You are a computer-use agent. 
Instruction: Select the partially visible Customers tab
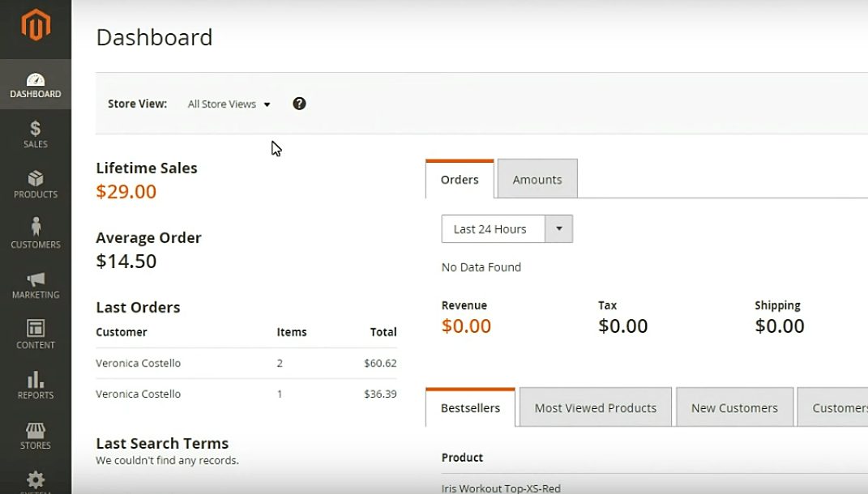click(x=832, y=407)
